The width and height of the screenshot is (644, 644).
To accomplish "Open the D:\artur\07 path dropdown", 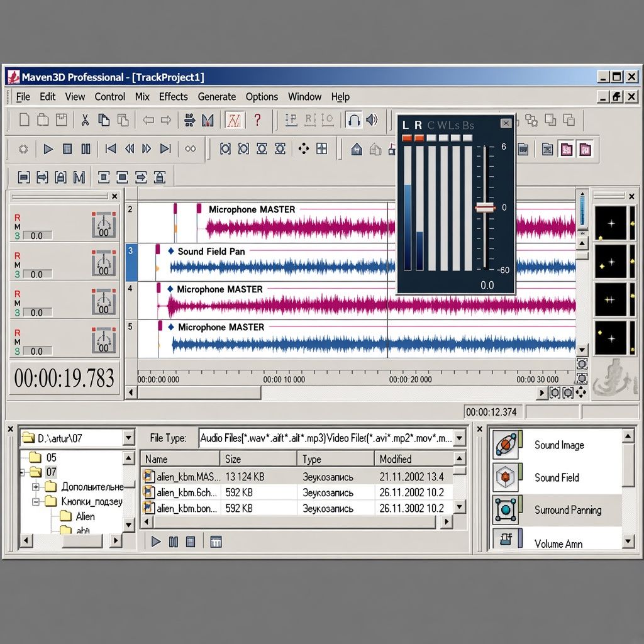I will coord(128,438).
